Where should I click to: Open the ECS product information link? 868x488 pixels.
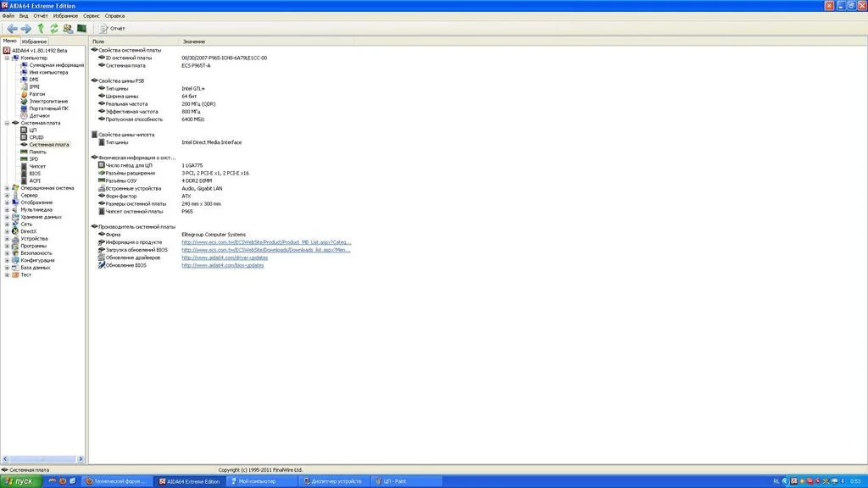click(x=266, y=242)
